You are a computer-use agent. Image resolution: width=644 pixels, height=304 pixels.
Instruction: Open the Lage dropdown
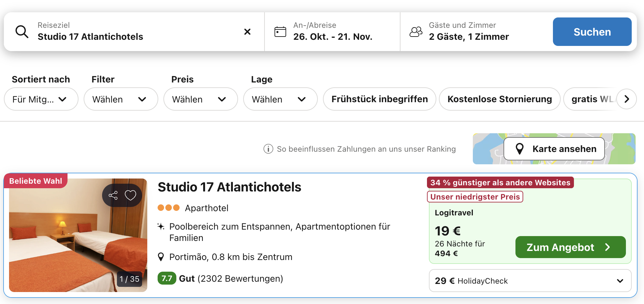tap(280, 99)
